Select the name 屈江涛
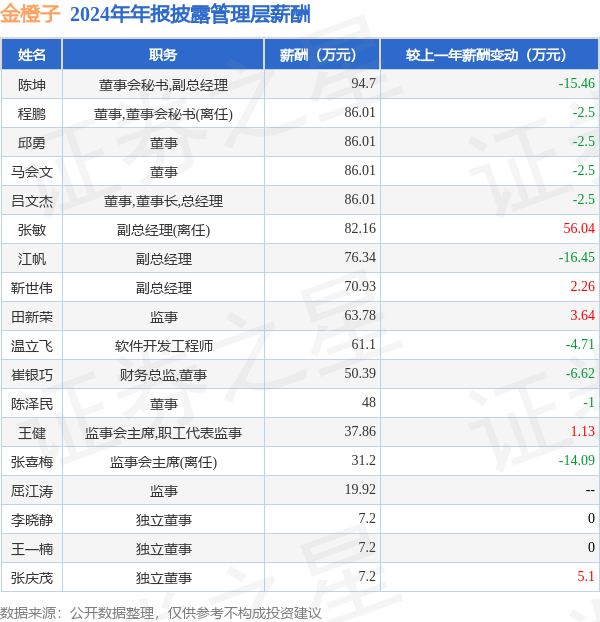 [x=32, y=491]
